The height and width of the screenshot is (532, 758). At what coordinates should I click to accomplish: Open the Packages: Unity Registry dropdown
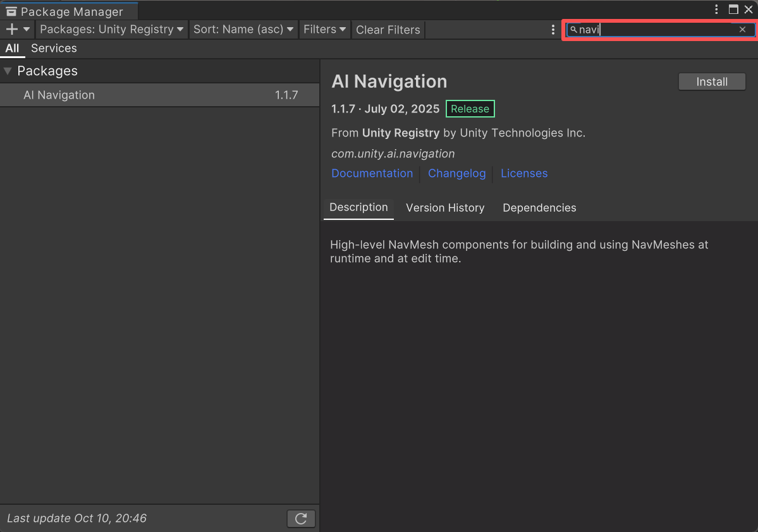pos(112,30)
